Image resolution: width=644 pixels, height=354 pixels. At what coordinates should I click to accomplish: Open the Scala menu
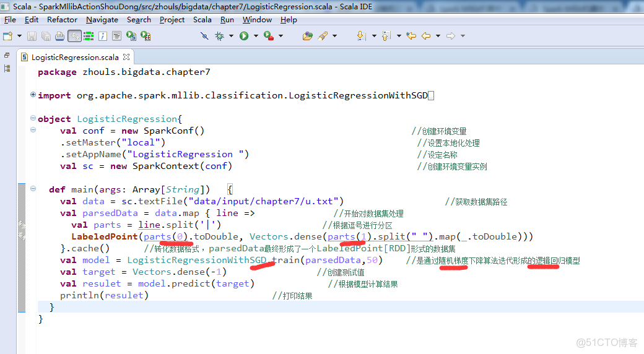[x=202, y=20]
